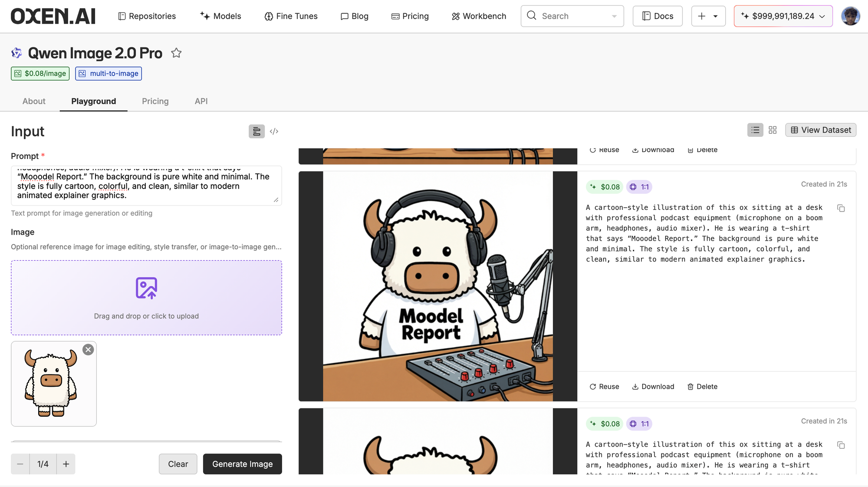Delete the Moodel Report generated image

point(702,387)
